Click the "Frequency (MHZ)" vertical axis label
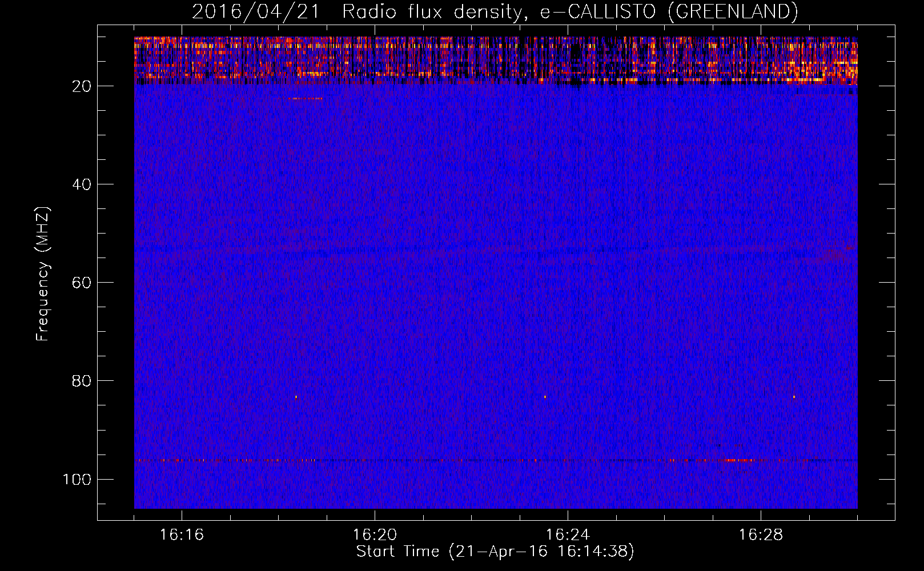 click(x=43, y=274)
